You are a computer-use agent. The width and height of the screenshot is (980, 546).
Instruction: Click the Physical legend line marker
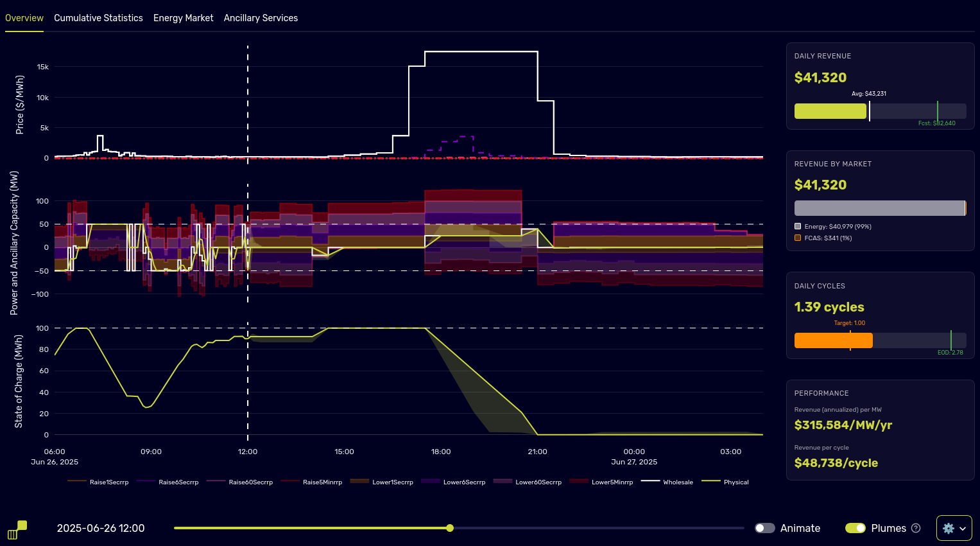click(x=710, y=481)
